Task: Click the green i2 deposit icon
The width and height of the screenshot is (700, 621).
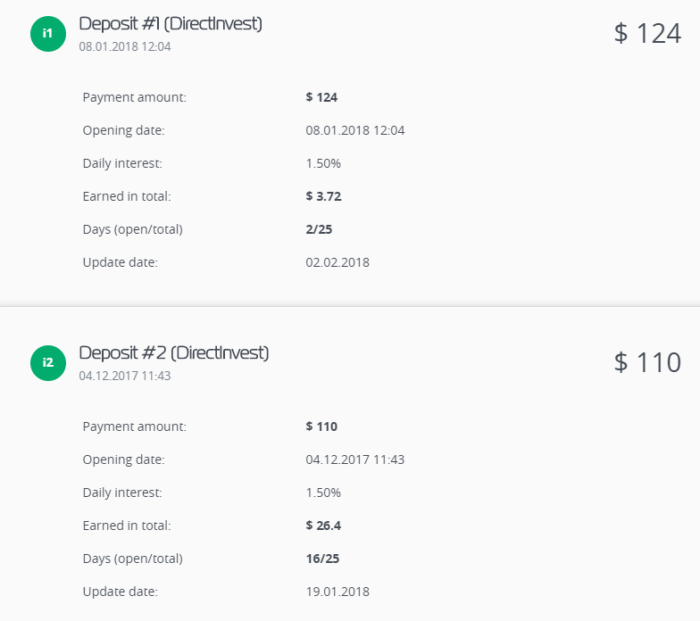Action: point(46,363)
